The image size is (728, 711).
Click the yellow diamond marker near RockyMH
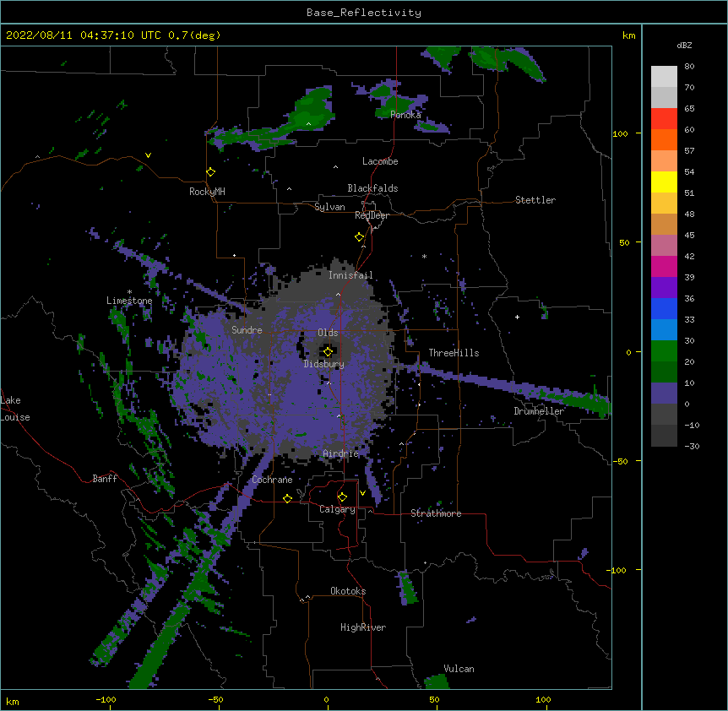(x=210, y=172)
